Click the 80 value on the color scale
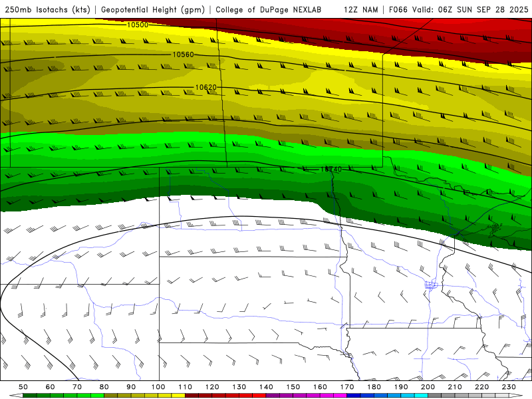Viewport: 532px width, 399px height. point(104,387)
